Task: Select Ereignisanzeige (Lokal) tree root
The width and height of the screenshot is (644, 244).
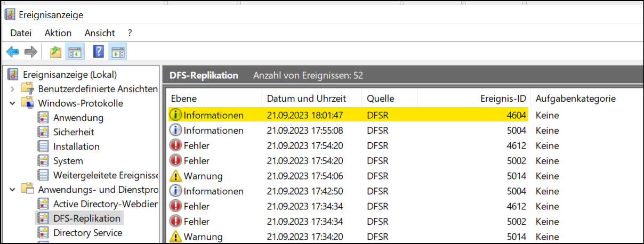Action: pos(70,74)
